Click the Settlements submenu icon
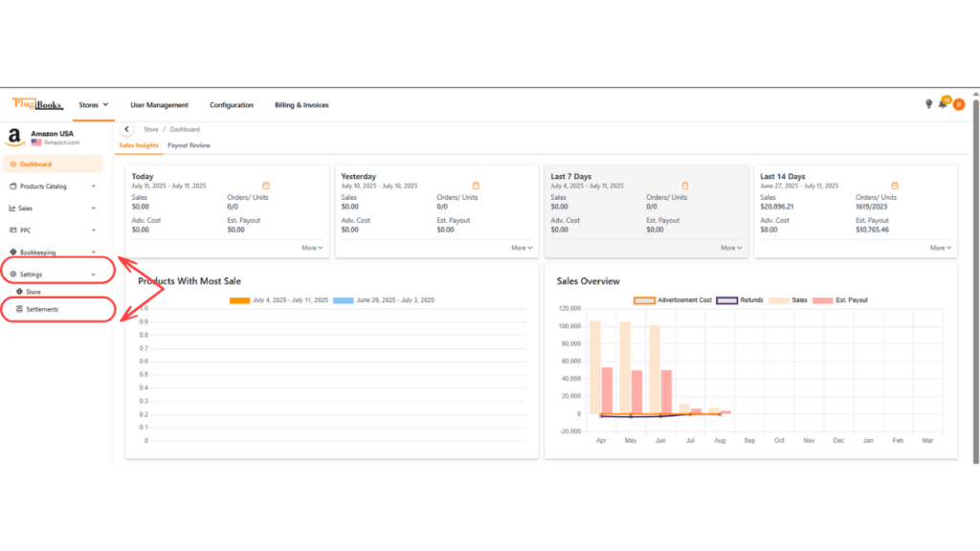 (x=19, y=309)
